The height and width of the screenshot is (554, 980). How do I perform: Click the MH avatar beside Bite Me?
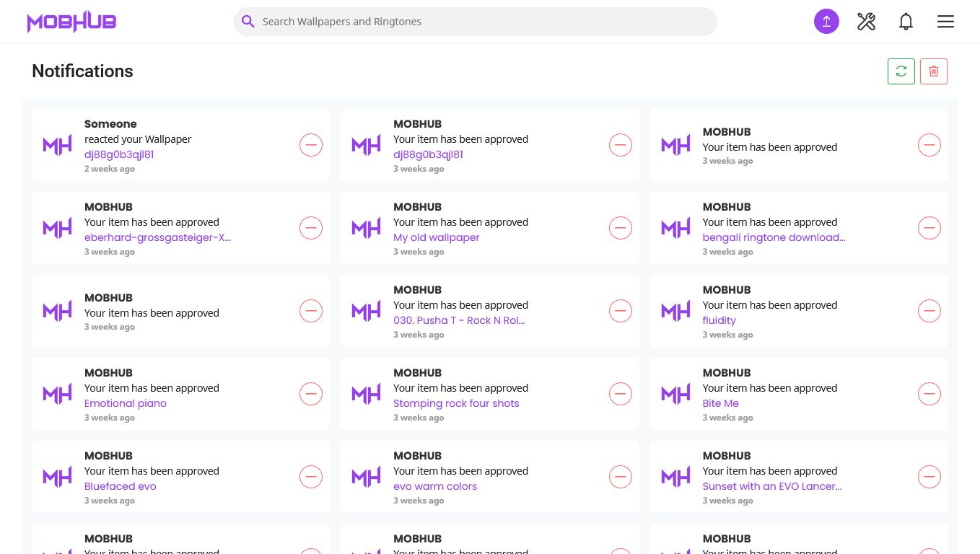675,394
